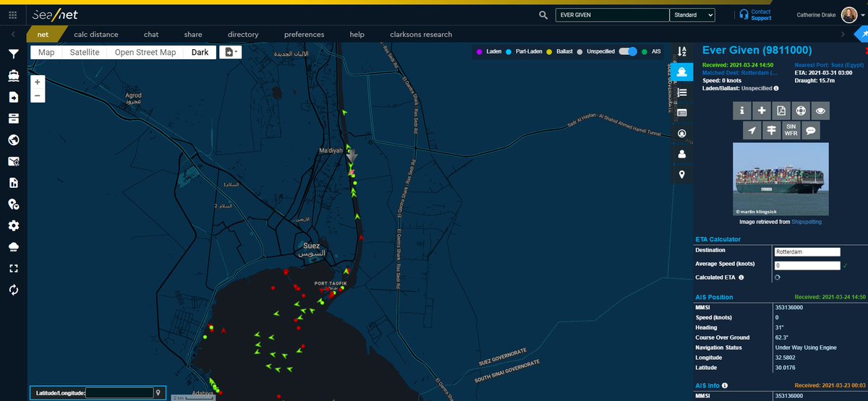Click the EVER GIVEN search field
Screen dimensions: 868x401
click(612, 14)
